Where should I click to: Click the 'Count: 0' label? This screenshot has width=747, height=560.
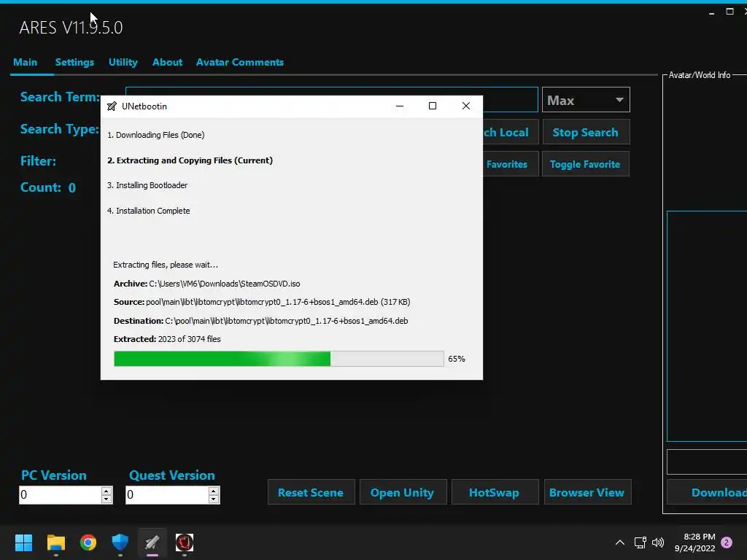click(48, 187)
